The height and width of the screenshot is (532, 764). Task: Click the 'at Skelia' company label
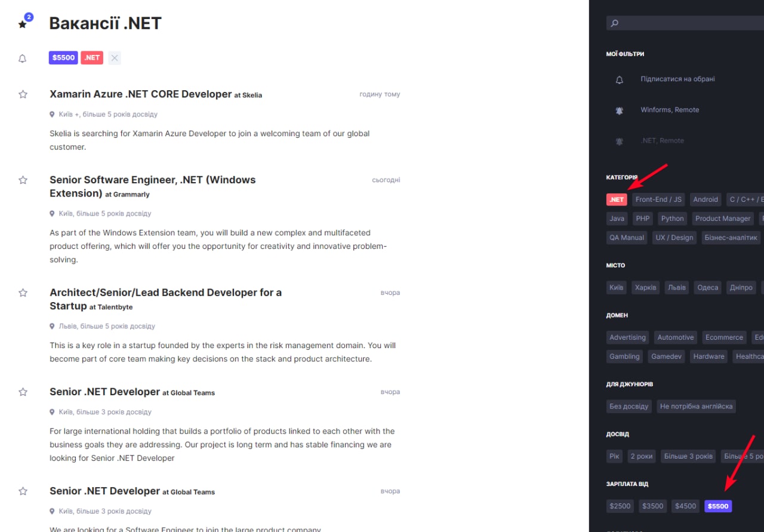(x=248, y=96)
